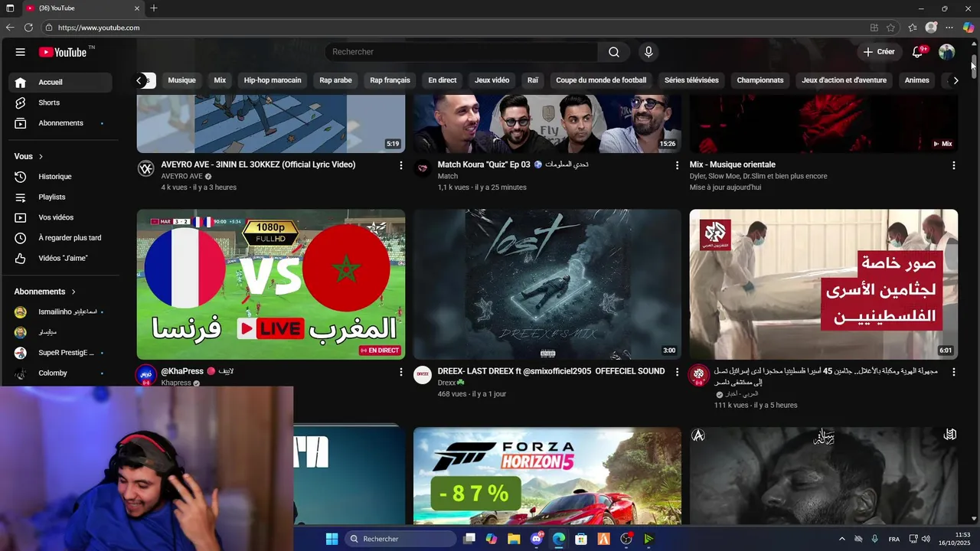Open Playlists in the sidebar
The height and width of the screenshot is (551, 980).
point(61,197)
